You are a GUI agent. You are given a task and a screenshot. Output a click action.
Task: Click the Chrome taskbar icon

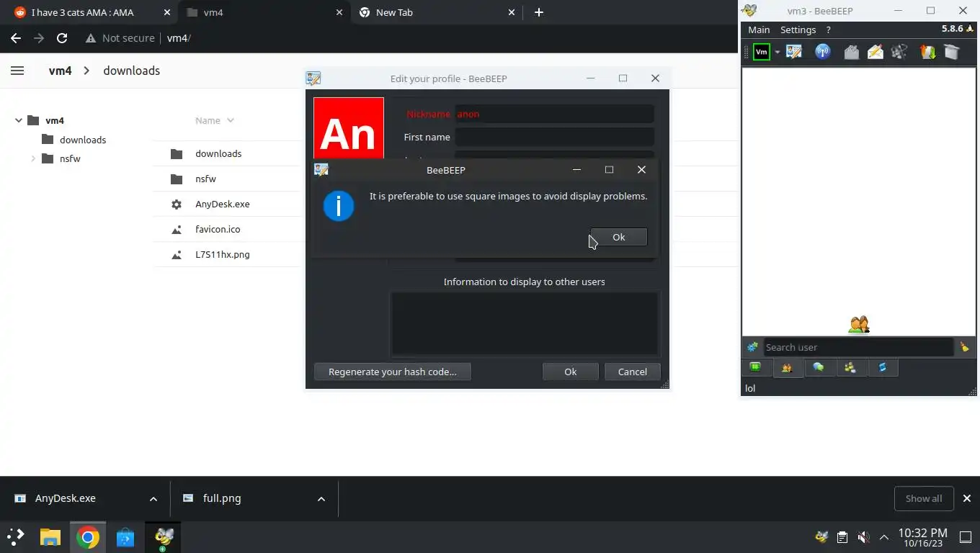[x=88, y=537]
